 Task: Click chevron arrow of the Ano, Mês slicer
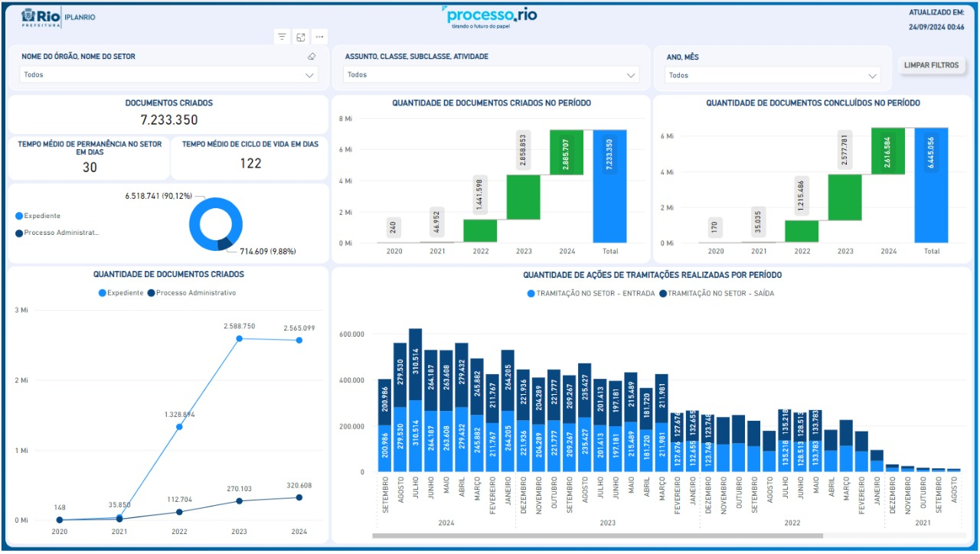tap(872, 76)
